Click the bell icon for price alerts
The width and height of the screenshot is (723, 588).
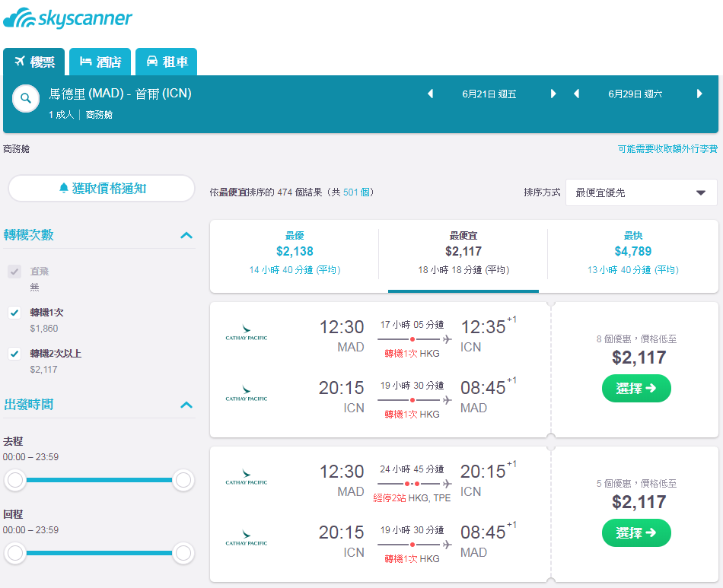[64, 188]
